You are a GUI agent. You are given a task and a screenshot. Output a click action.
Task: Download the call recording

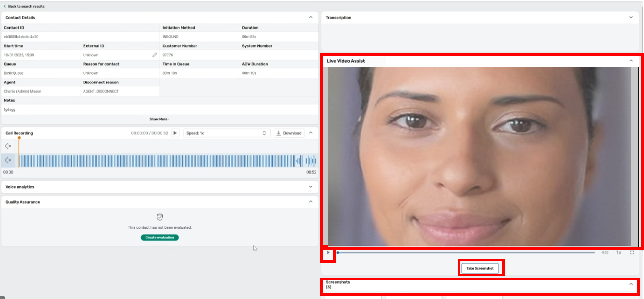point(289,133)
